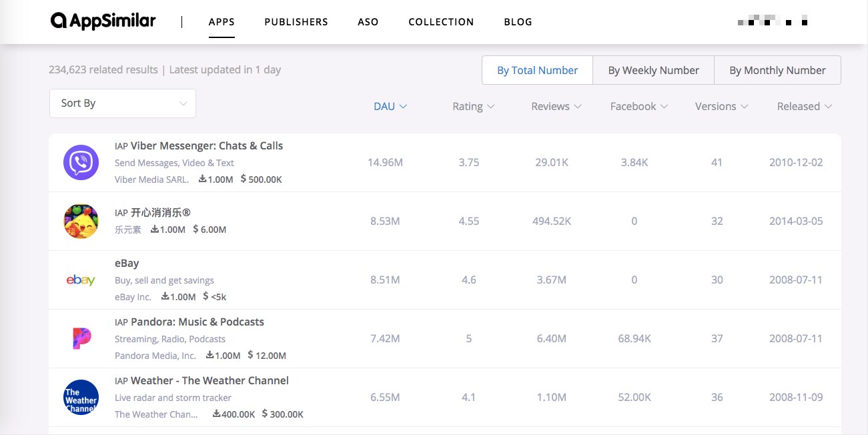Open Pandora: Music & Podcasts title link
Image resolution: width=868 pixels, height=435 pixels.
[197, 322]
